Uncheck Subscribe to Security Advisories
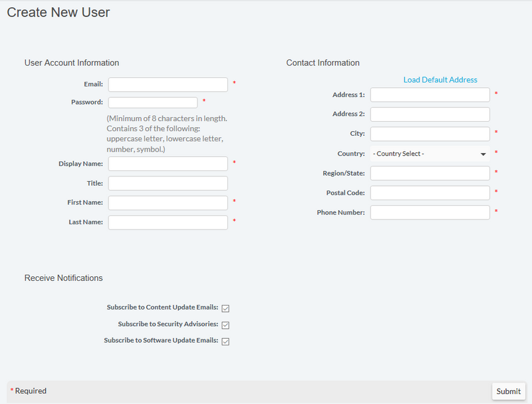The width and height of the screenshot is (532, 404). (x=225, y=325)
